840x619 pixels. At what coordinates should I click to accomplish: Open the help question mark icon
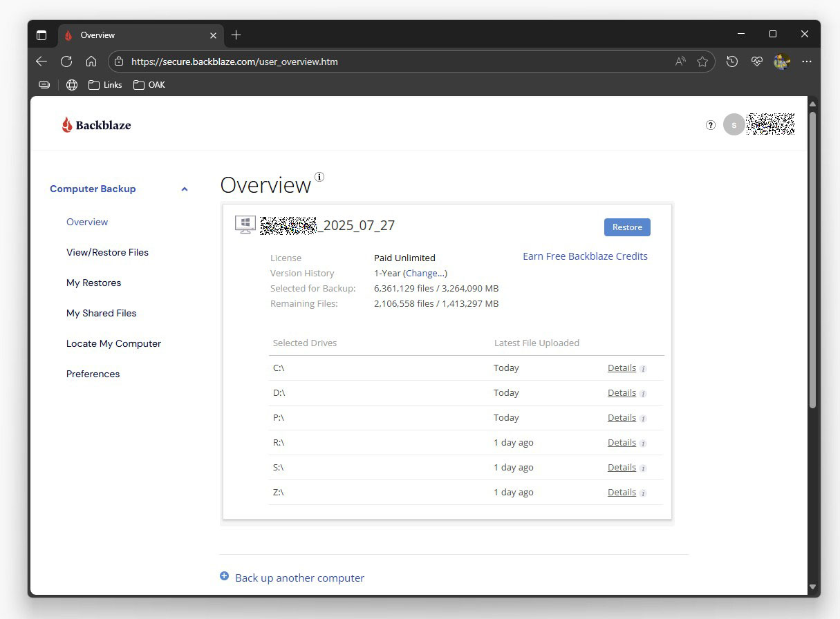710,125
